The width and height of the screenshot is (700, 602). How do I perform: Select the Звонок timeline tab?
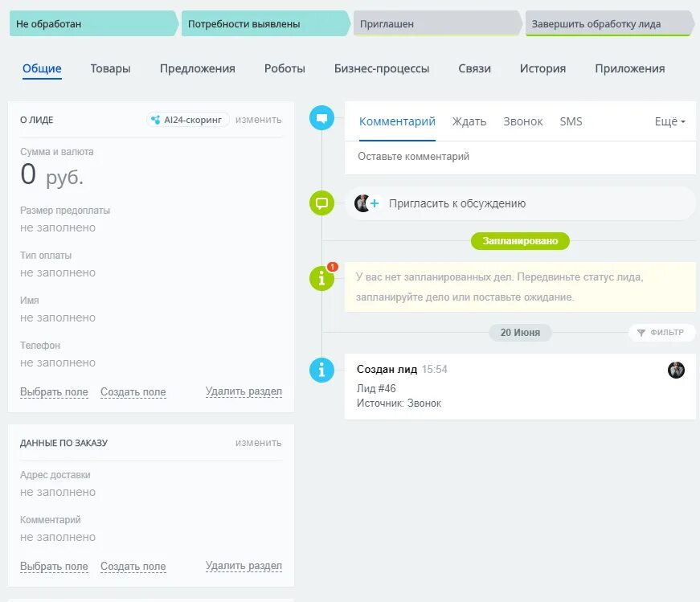(522, 121)
